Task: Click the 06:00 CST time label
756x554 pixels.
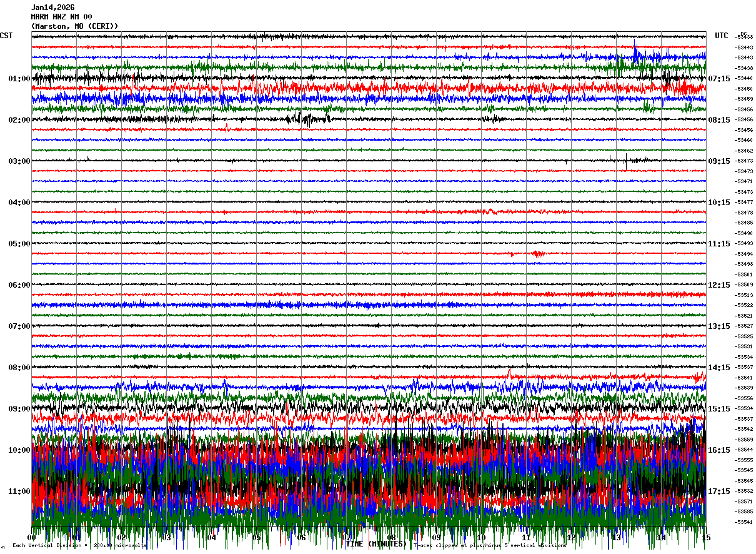Action: pos(19,285)
